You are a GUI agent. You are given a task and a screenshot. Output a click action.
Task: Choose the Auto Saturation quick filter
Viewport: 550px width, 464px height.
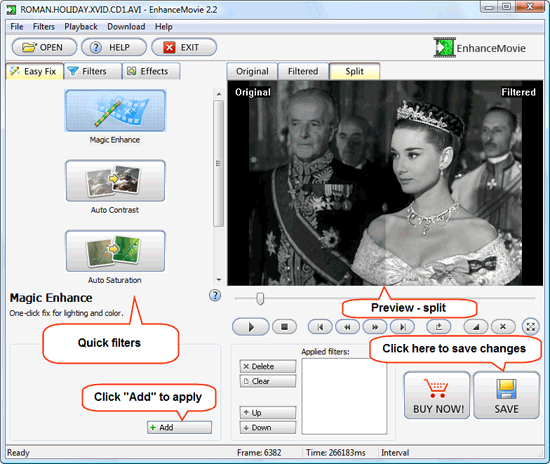click(x=115, y=251)
